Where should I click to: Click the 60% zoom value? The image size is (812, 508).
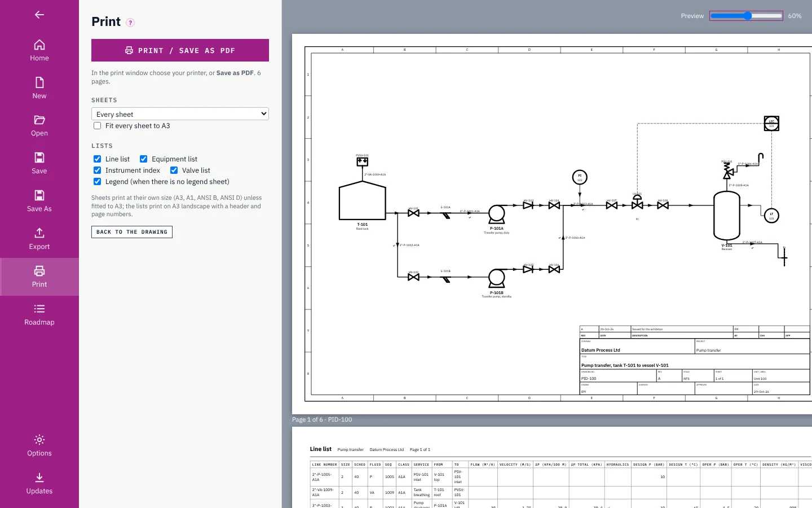click(x=795, y=16)
